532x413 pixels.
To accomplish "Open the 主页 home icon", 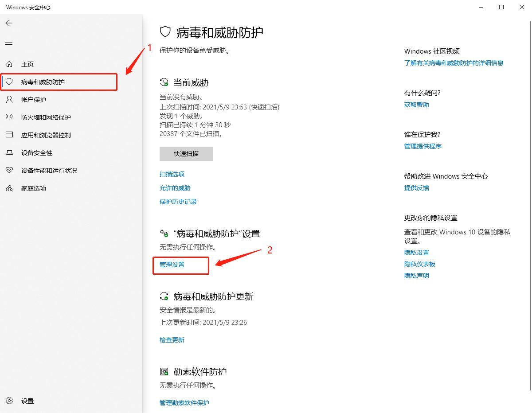I will [10, 64].
